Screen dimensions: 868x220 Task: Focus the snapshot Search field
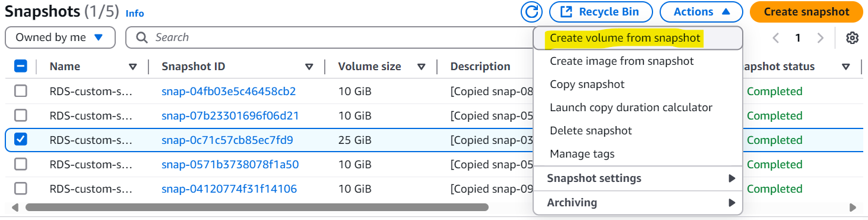click(x=330, y=37)
